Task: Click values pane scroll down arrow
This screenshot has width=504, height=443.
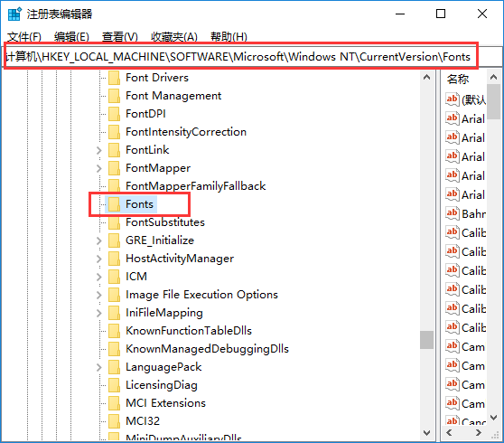Action: click(494, 418)
